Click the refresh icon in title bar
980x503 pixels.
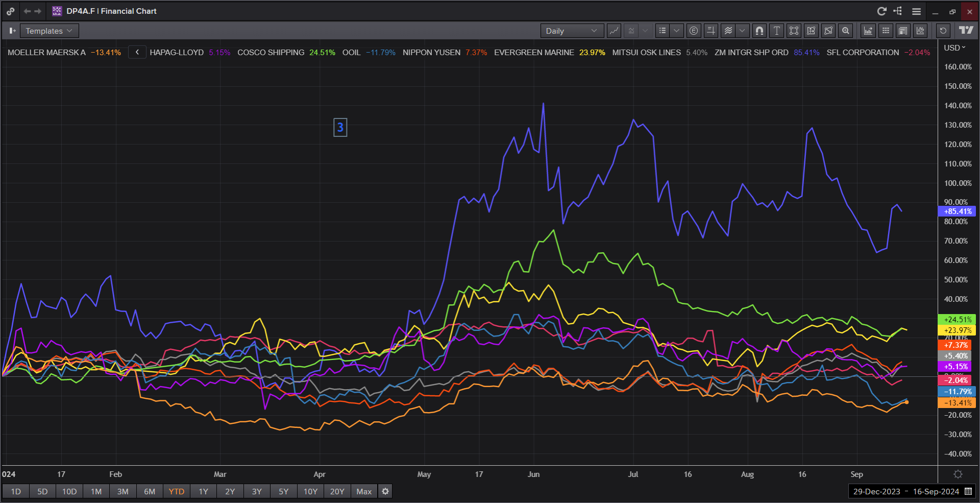click(881, 11)
